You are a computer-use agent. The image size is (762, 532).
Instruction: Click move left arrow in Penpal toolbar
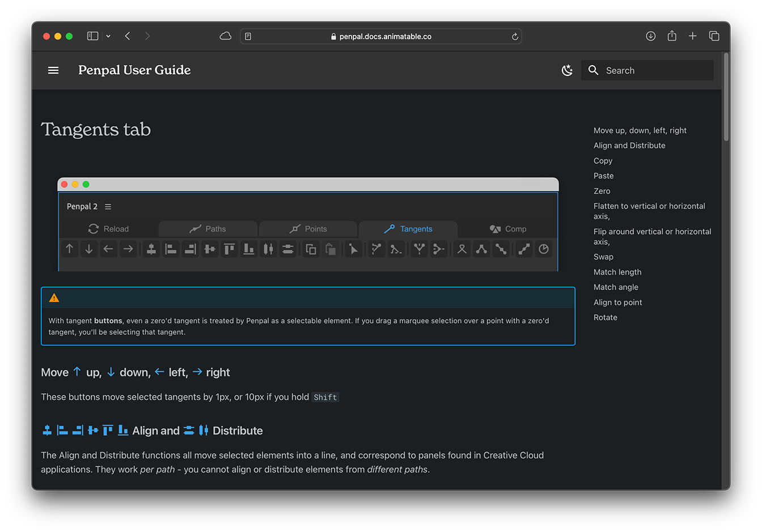tap(108, 249)
